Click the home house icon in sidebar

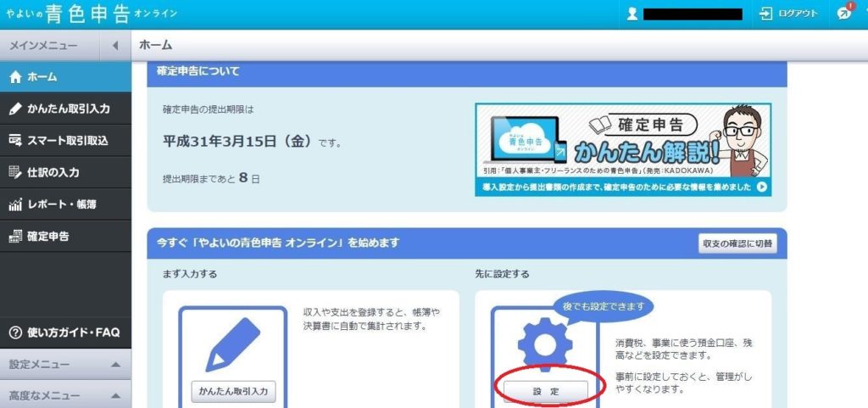tap(15, 77)
